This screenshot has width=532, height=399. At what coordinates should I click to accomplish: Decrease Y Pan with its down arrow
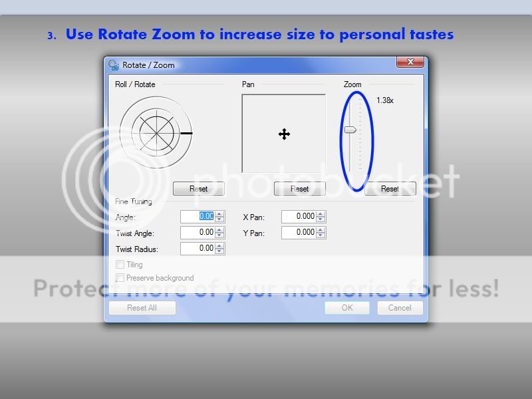(x=321, y=235)
